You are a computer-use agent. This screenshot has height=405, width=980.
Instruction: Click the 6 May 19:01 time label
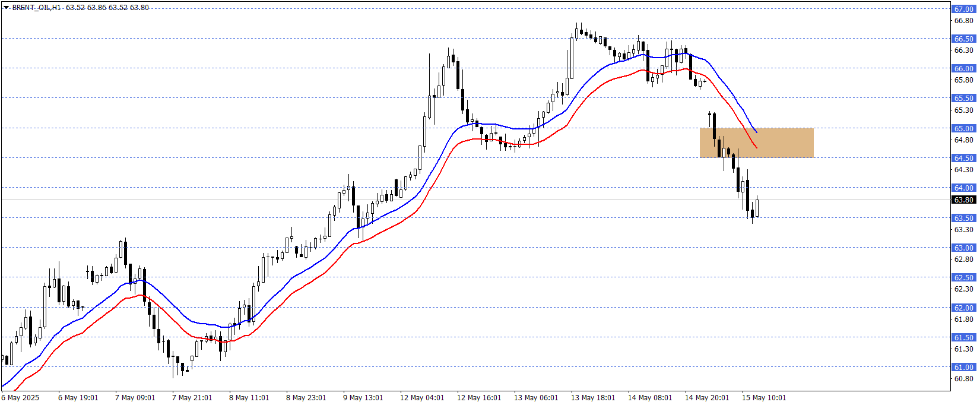pyautogui.click(x=78, y=398)
